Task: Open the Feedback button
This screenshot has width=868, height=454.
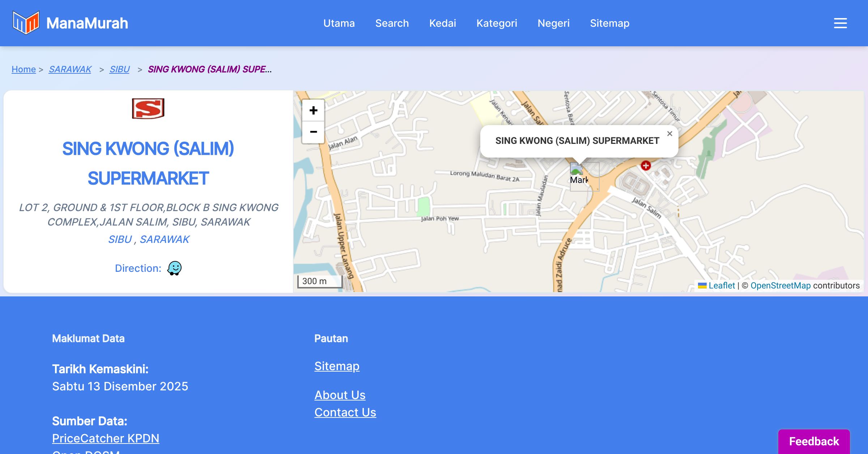Action: [814, 441]
